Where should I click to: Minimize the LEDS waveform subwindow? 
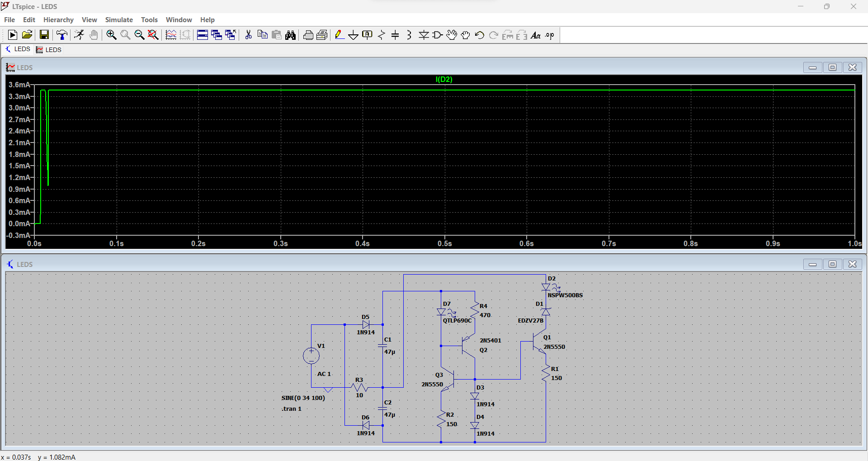pyautogui.click(x=812, y=67)
